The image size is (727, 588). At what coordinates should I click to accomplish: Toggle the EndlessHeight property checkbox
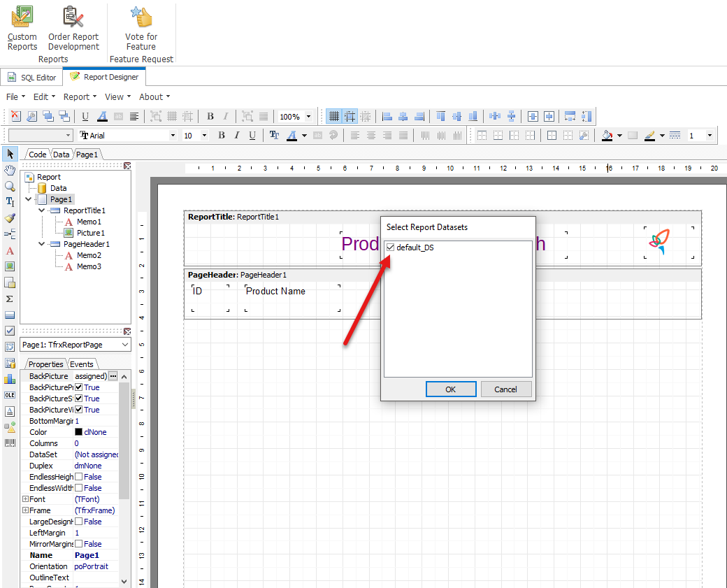pyautogui.click(x=79, y=477)
